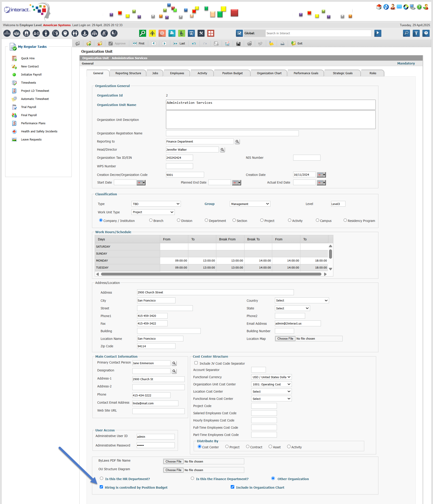Toggle Include JV Cost Code Separator
Viewport: 433px width, 504px height.
pyautogui.click(x=196, y=363)
